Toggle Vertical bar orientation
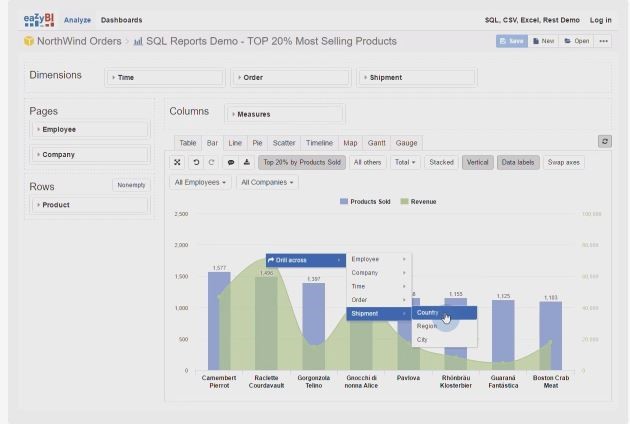Image resolution: width=630 pixels, height=424 pixels. tap(477, 162)
